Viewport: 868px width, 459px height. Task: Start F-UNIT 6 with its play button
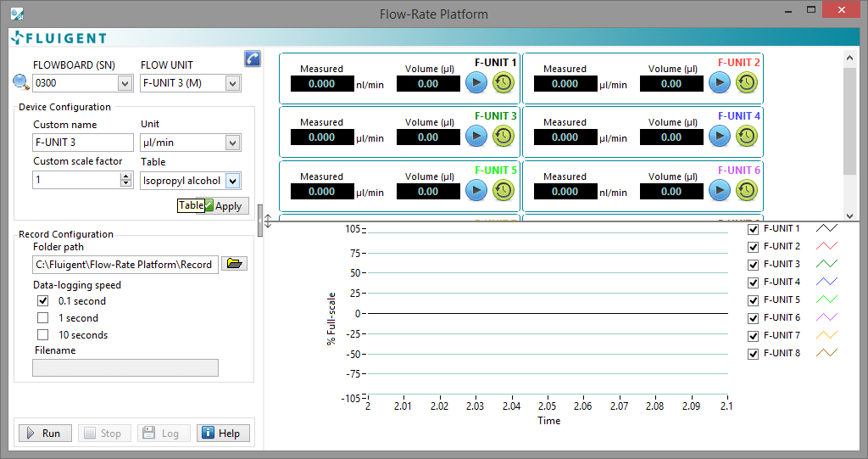[x=719, y=190]
